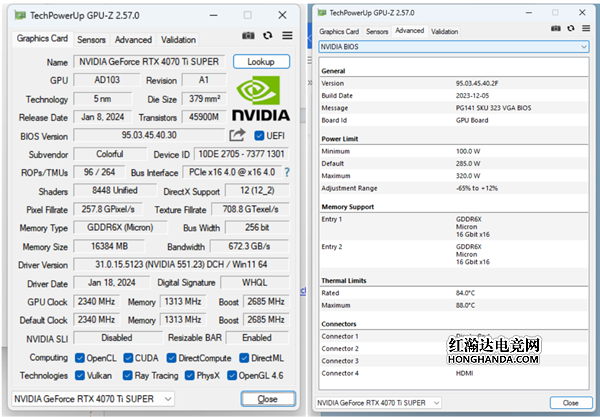Open the GPU selector dropdown in the left window
Viewport: 600px width, 417px height.
click(93, 399)
